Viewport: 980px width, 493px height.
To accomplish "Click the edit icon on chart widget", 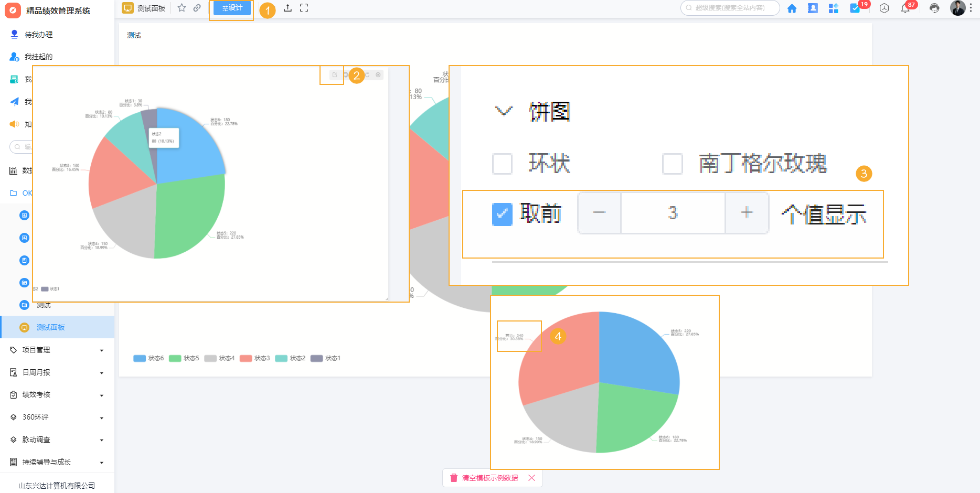I will click(334, 75).
